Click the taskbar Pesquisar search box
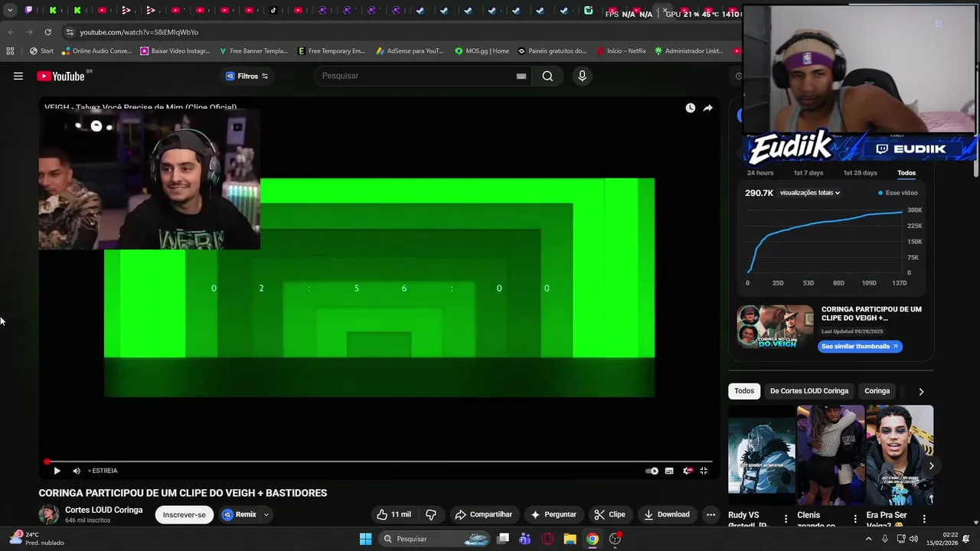The height and width of the screenshot is (551, 980). pyautogui.click(x=434, y=539)
